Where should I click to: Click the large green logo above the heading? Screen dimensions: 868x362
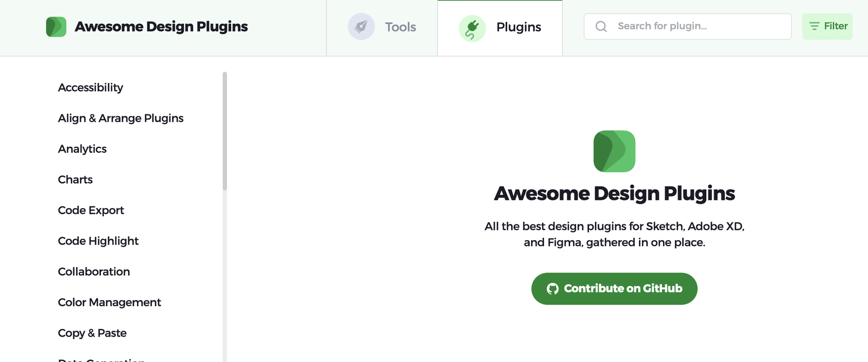[614, 151]
